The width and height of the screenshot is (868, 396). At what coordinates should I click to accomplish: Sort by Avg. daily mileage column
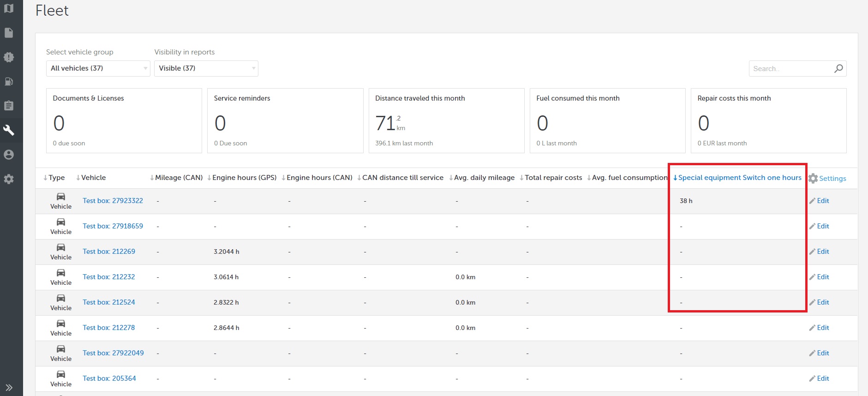482,178
